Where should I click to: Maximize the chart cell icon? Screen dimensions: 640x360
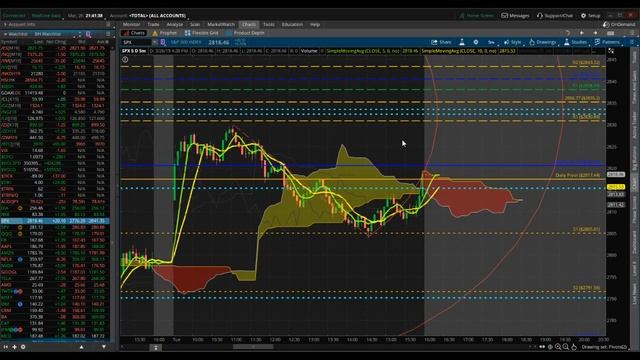click(x=611, y=51)
